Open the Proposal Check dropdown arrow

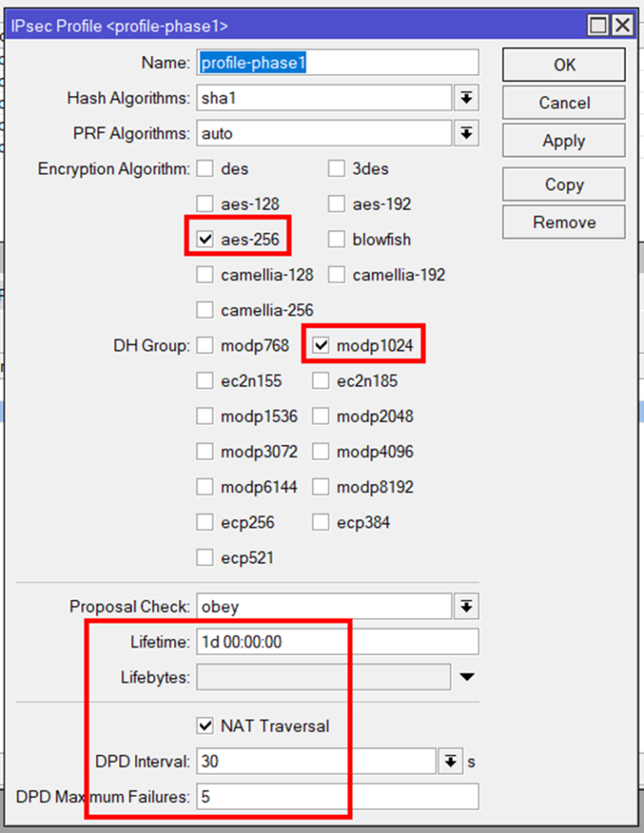467,607
